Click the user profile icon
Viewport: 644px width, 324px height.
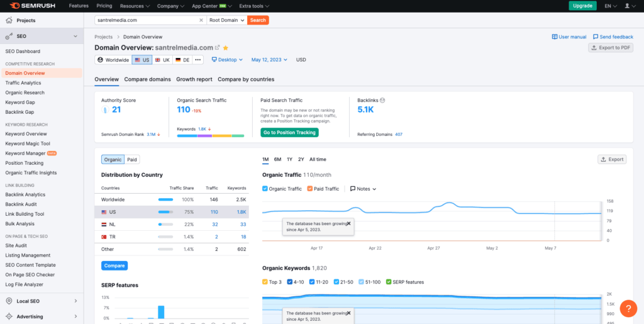pyautogui.click(x=626, y=6)
